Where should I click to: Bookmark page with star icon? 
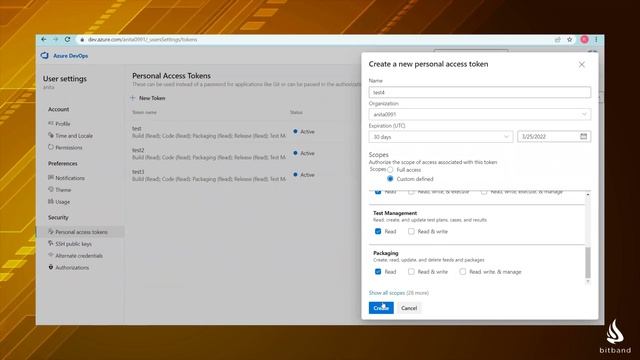pyautogui.click(x=570, y=40)
